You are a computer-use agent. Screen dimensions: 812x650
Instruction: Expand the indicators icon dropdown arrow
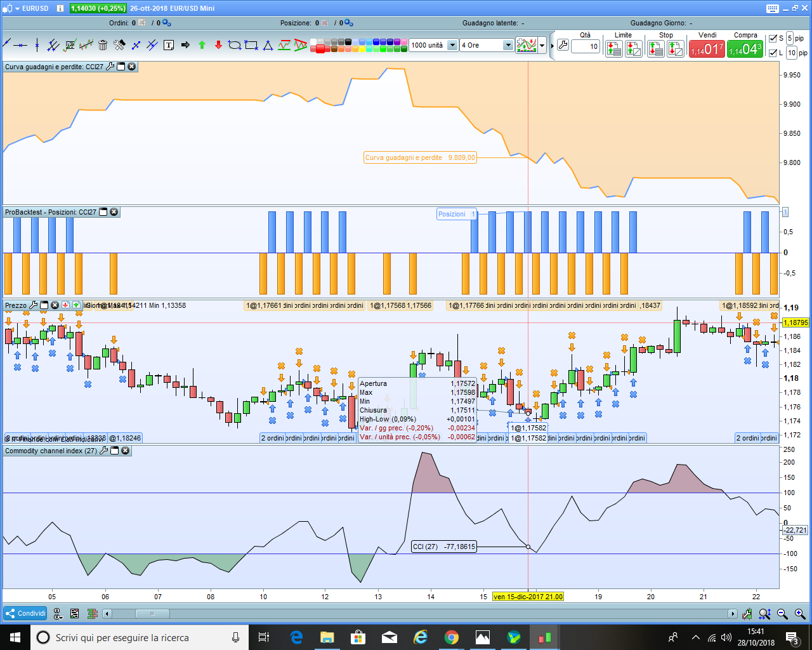(x=542, y=46)
